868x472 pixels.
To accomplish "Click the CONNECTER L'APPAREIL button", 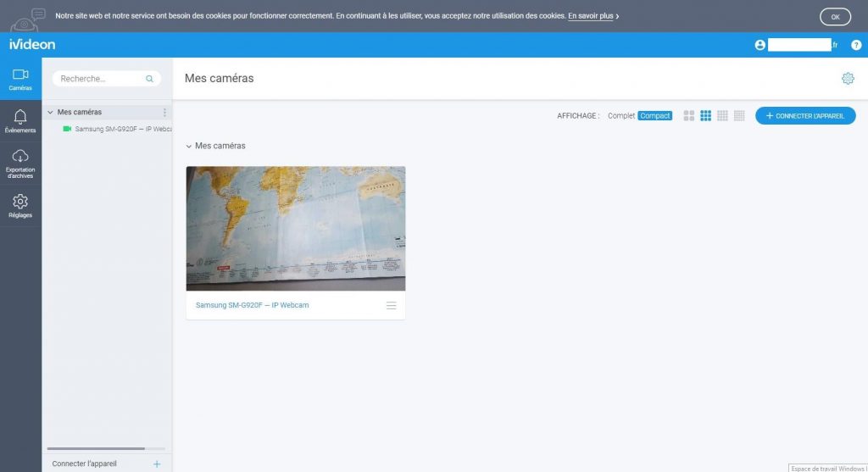I will pos(804,116).
